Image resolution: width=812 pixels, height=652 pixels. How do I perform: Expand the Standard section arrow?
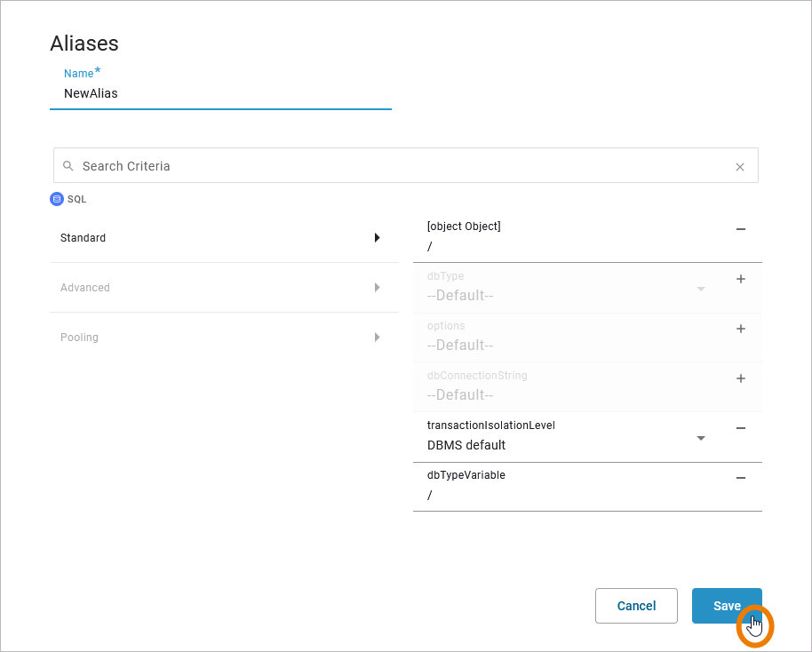[x=377, y=238]
